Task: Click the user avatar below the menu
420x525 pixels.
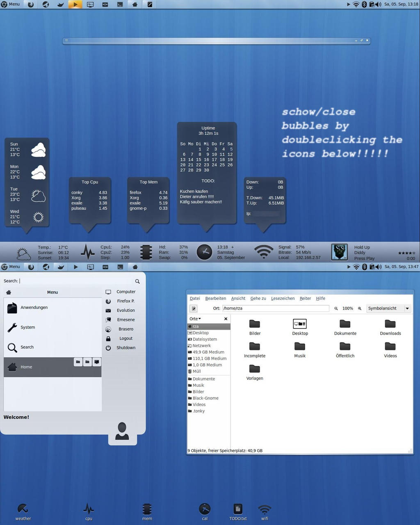Action: click(x=122, y=431)
